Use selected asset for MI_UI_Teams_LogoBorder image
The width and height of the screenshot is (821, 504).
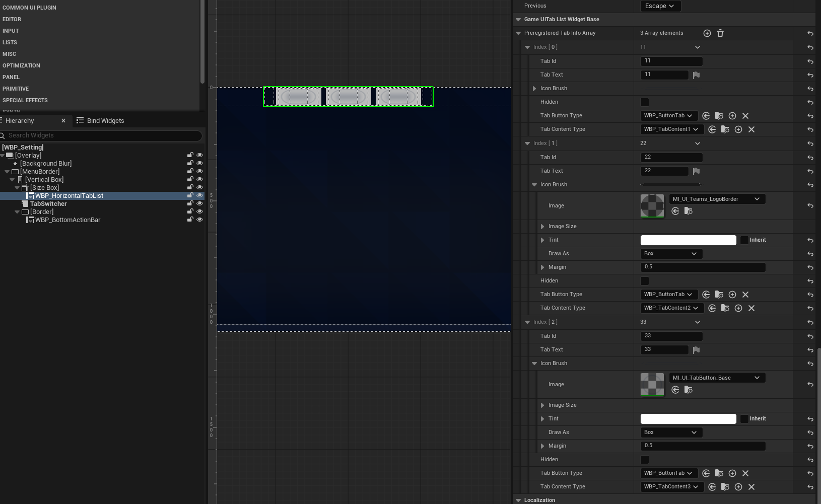[x=675, y=211]
